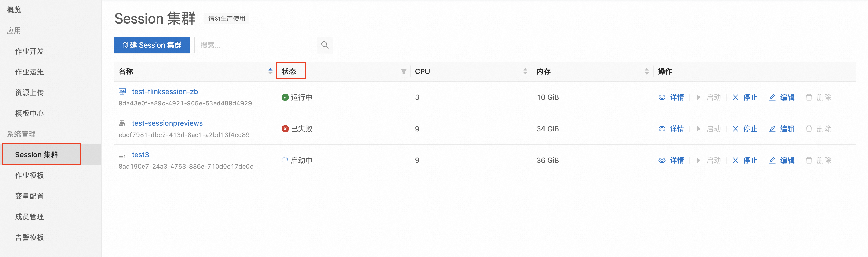
Task: Click the cluster icon beside test-sessionpreviews
Action: coord(122,123)
